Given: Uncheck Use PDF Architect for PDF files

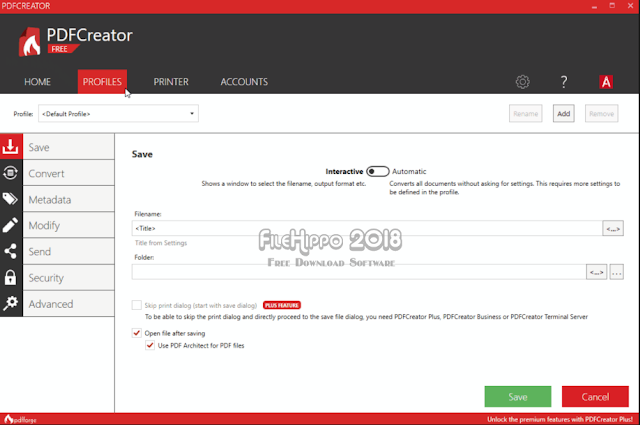Looking at the screenshot, I should [150, 345].
